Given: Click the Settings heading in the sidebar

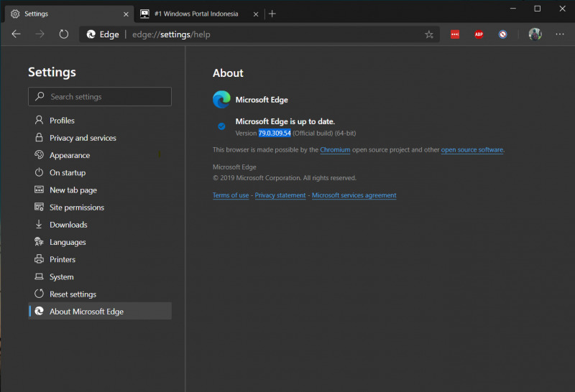Looking at the screenshot, I should 52,73.
